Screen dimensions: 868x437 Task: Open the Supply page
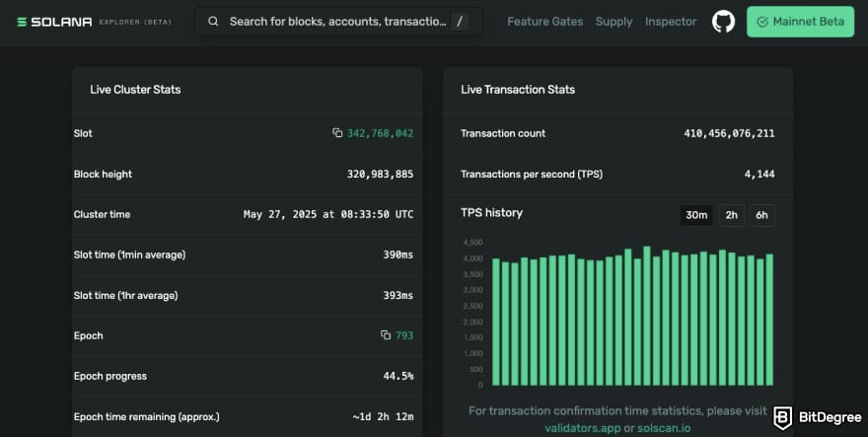tap(614, 22)
